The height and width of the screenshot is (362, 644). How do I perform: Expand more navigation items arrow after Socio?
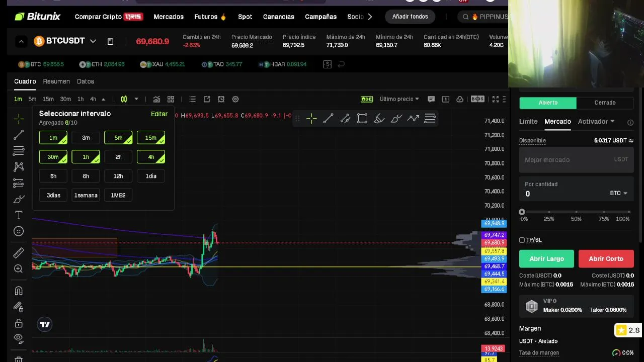click(x=370, y=17)
